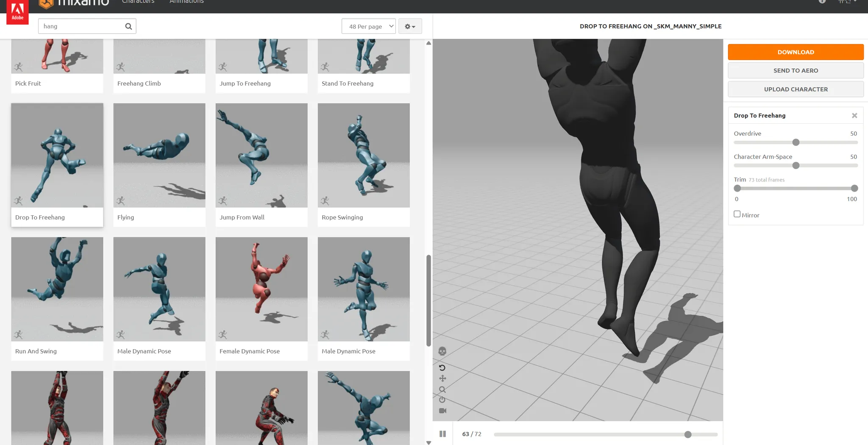Image resolution: width=868 pixels, height=445 pixels.
Task: Close the Drop To Freehang panel
Action: (x=854, y=116)
